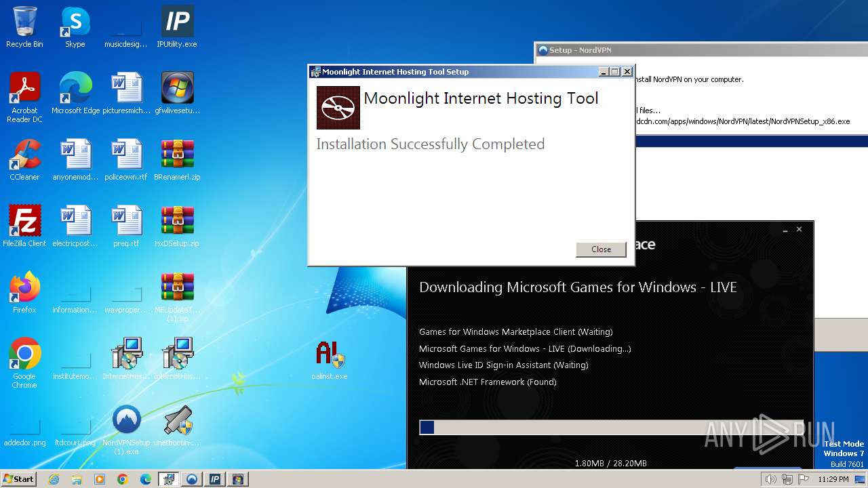The image size is (868, 488).
Task: Open Action Center flag icon
Action: click(804, 479)
